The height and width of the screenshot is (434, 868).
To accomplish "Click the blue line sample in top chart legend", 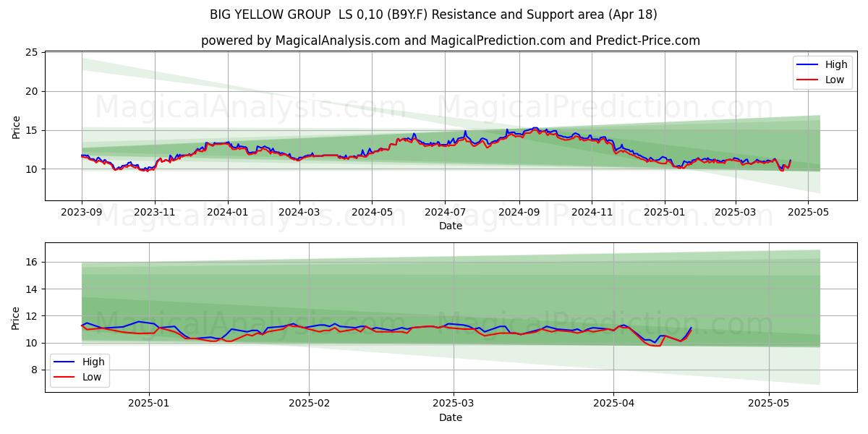I will 809,65.
